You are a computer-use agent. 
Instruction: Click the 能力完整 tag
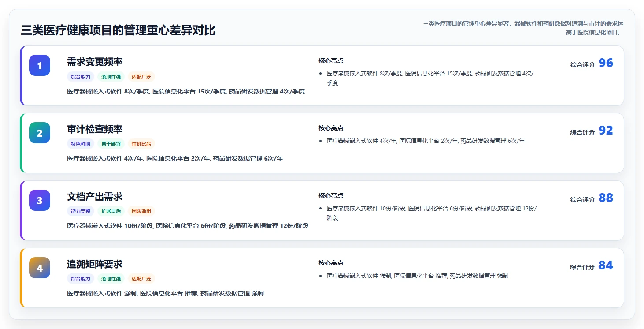pyautogui.click(x=81, y=211)
